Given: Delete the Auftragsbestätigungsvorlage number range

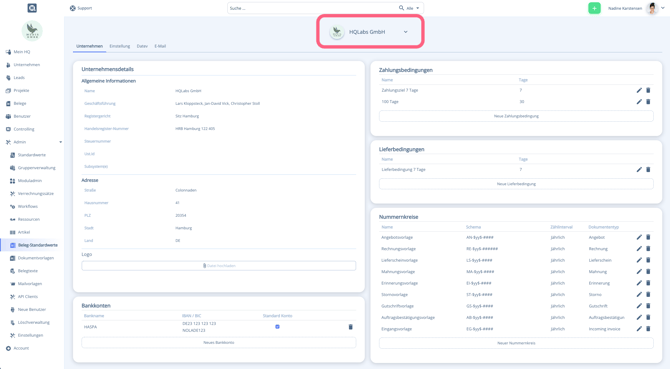Looking at the screenshot, I should [x=648, y=318].
